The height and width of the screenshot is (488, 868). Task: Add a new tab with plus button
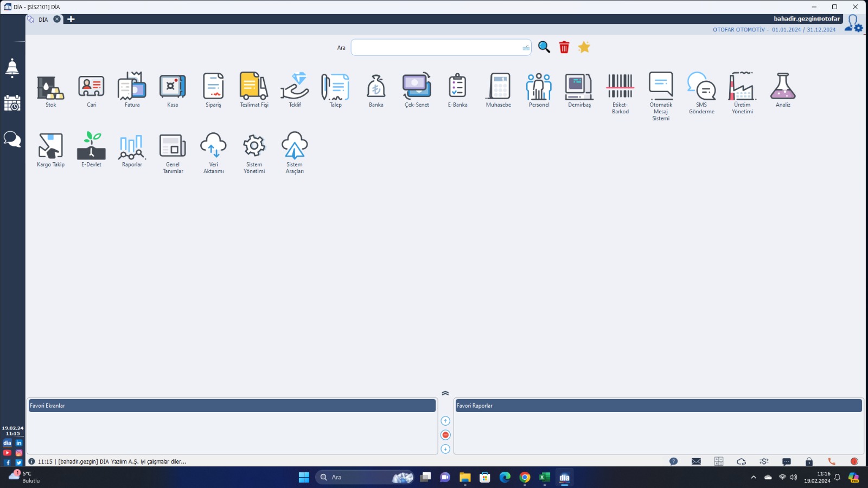click(x=71, y=19)
